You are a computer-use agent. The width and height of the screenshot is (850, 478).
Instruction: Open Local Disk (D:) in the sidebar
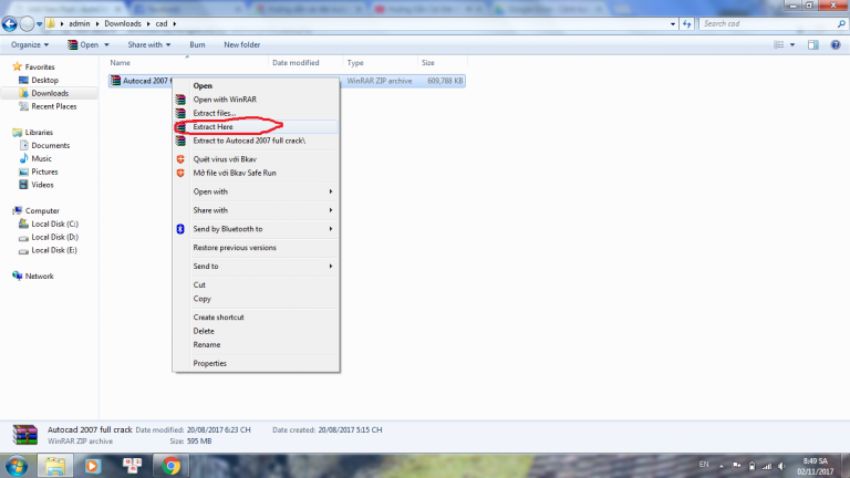[54, 237]
